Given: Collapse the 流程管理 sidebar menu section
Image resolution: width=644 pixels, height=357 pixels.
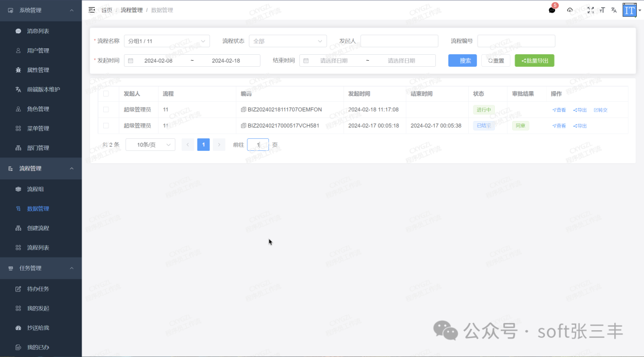Looking at the screenshot, I should [x=41, y=168].
